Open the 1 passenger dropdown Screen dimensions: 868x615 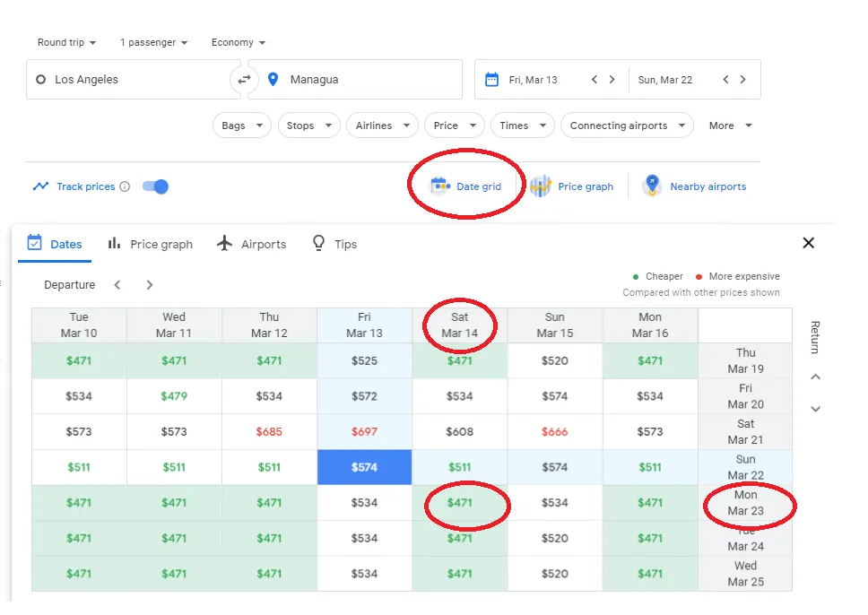coord(153,42)
